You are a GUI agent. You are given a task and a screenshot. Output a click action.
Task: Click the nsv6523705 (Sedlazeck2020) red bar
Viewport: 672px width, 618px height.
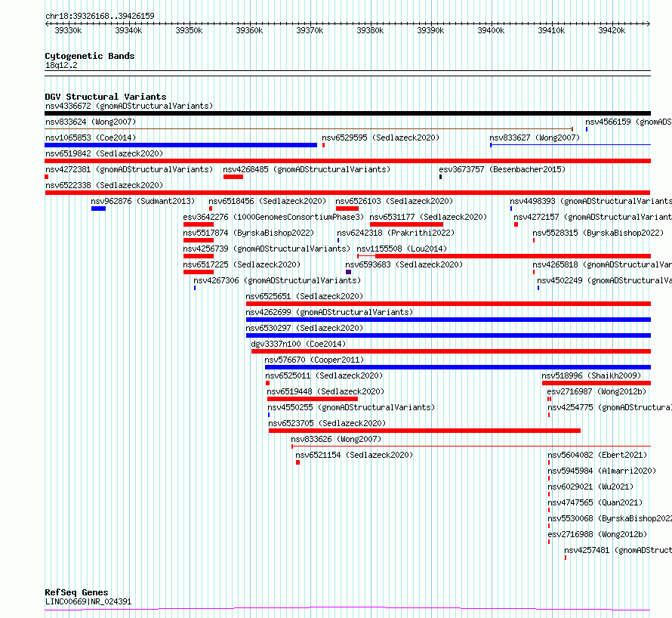point(424,431)
